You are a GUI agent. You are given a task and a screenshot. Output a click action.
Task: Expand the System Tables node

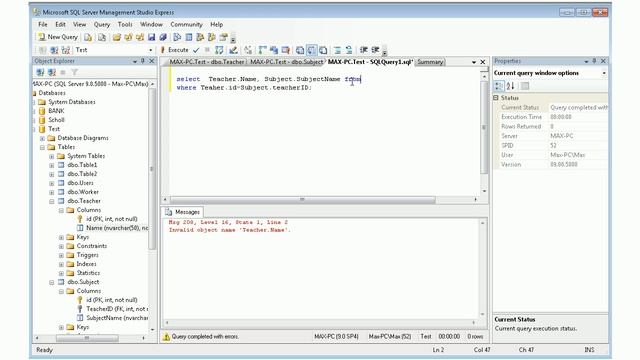coord(52,156)
